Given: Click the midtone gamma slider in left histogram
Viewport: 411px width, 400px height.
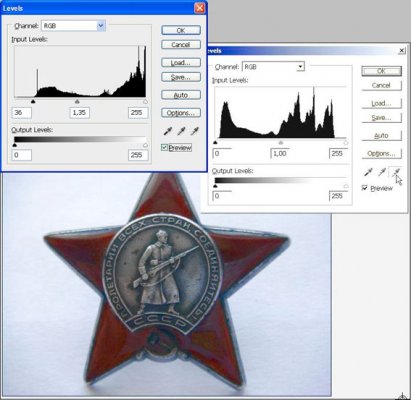Looking at the screenshot, I should tap(77, 101).
